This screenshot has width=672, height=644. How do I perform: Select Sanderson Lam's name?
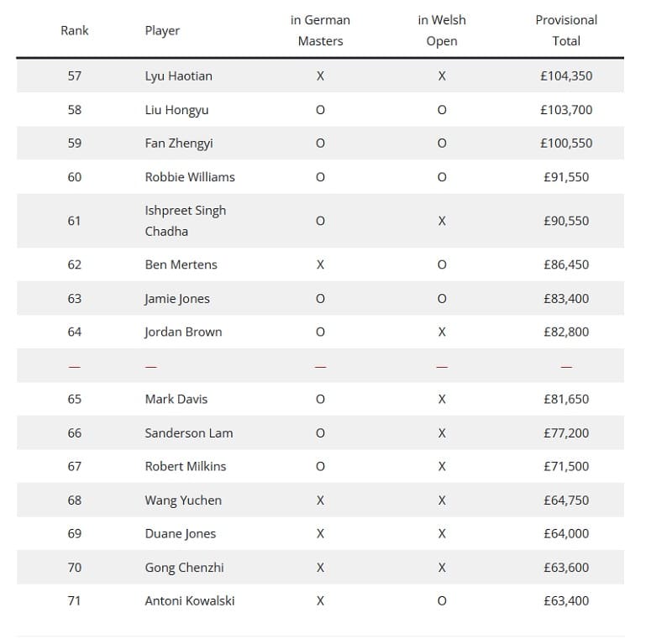188,432
